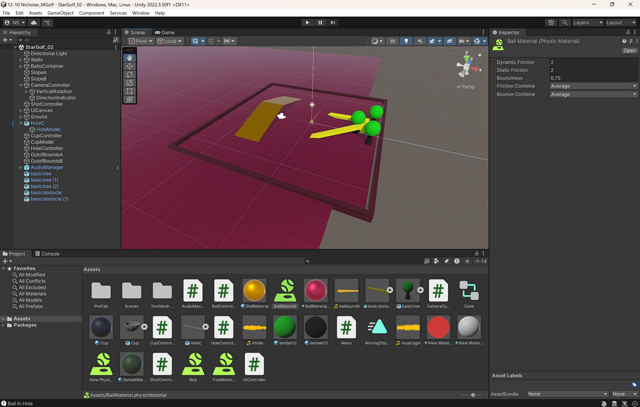Viewport: 640px width, 407px height.
Task: Select the Rotate tool in Scene toolbar
Action: click(129, 74)
